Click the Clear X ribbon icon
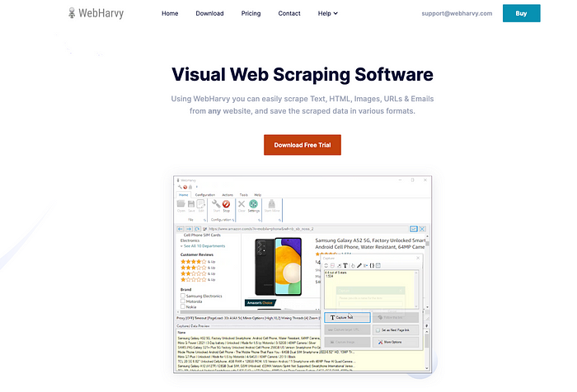Screen dimensions: 577x392 pos(242,206)
